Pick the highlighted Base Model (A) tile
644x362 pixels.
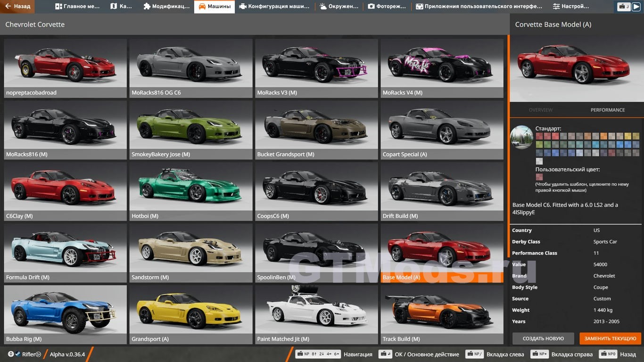442,253
